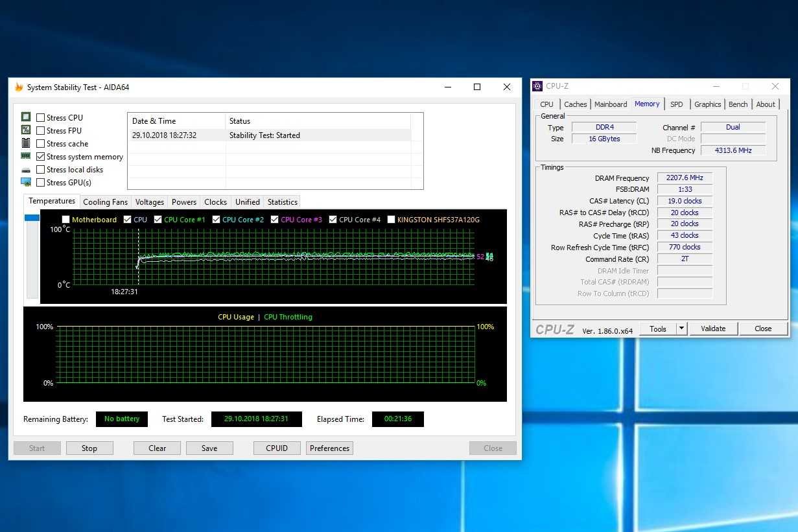This screenshot has width=798, height=532.
Task: Open the Preferences dialog
Action: point(329,448)
